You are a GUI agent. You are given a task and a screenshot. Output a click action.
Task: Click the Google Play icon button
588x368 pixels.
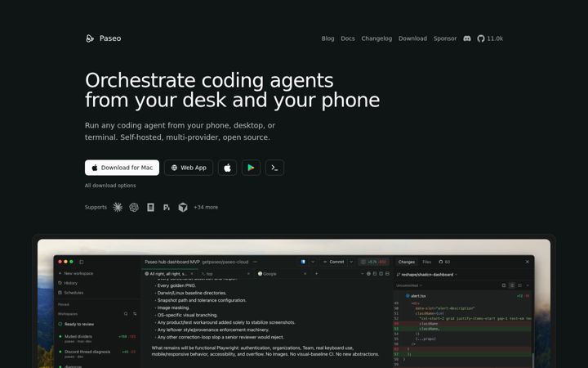coord(251,168)
